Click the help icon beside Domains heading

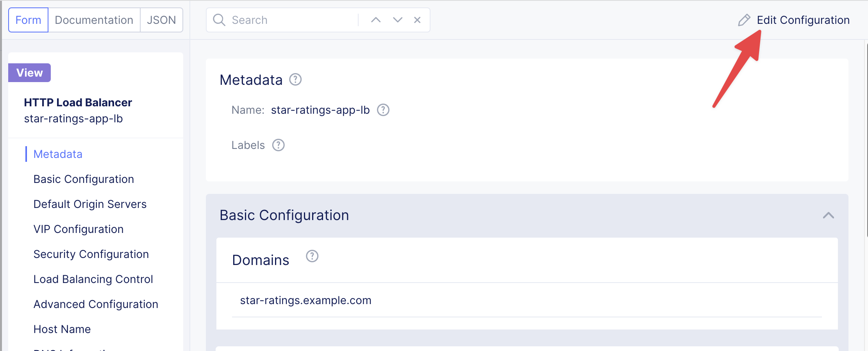[312, 256]
